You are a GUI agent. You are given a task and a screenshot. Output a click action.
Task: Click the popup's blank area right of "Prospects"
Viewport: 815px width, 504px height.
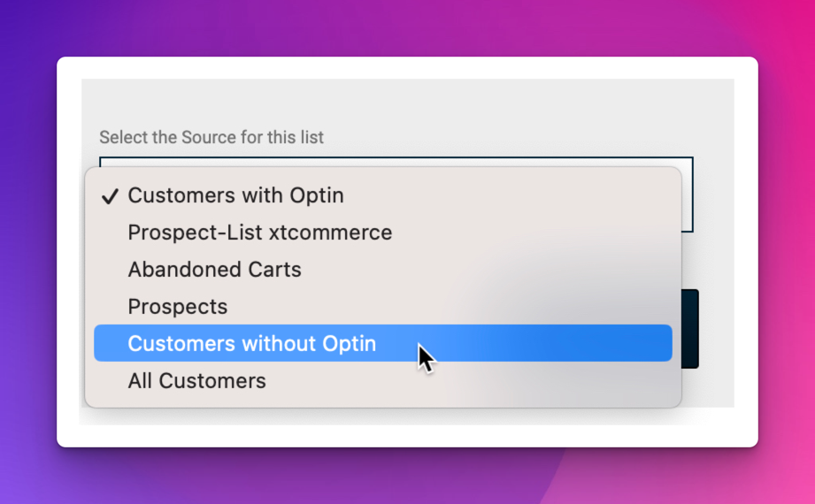click(x=450, y=306)
